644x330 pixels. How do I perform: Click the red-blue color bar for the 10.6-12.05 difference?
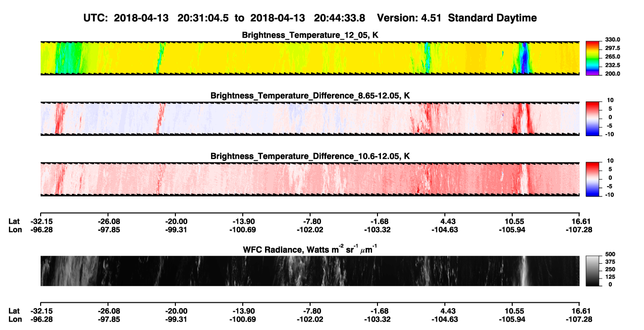pos(593,178)
